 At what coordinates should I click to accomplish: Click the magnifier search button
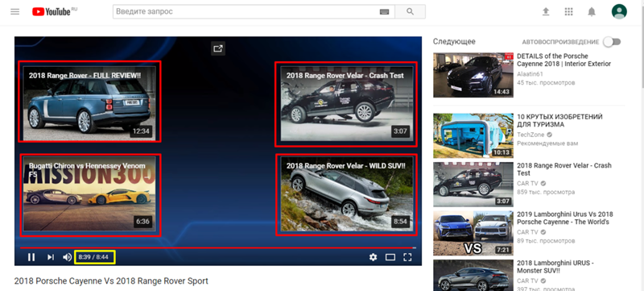(x=410, y=11)
